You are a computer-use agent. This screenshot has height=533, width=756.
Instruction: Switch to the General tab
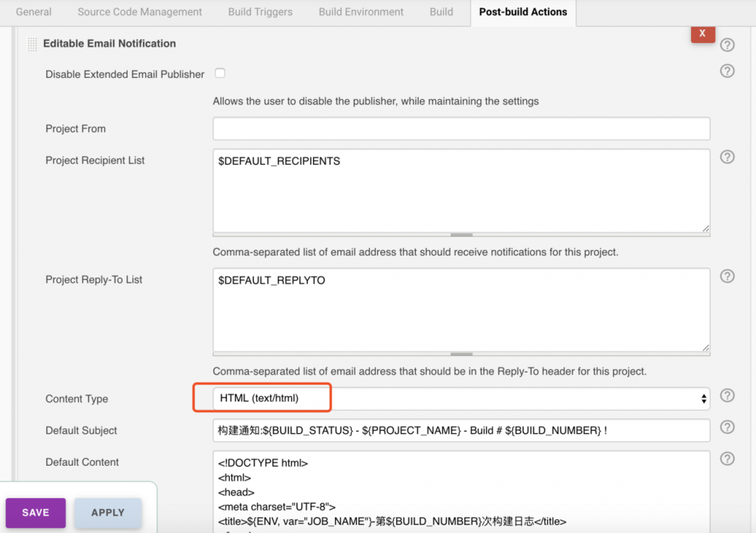[33, 12]
